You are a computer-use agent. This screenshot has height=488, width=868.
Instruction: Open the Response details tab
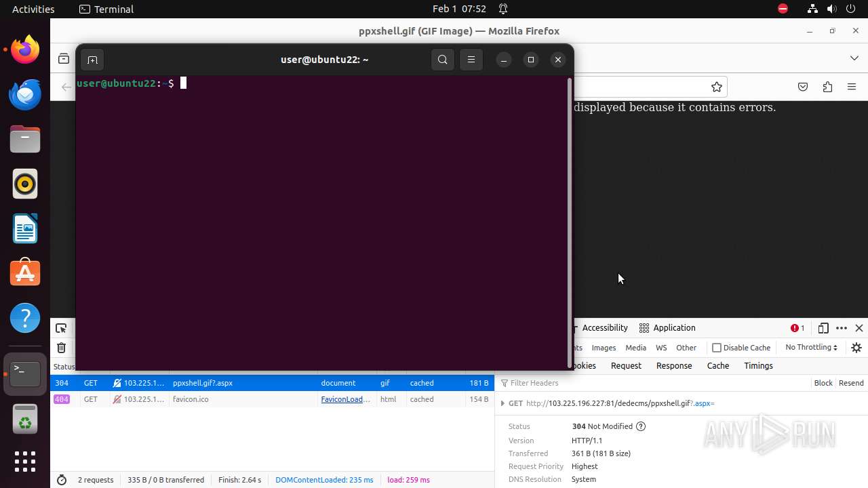(x=674, y=366)
